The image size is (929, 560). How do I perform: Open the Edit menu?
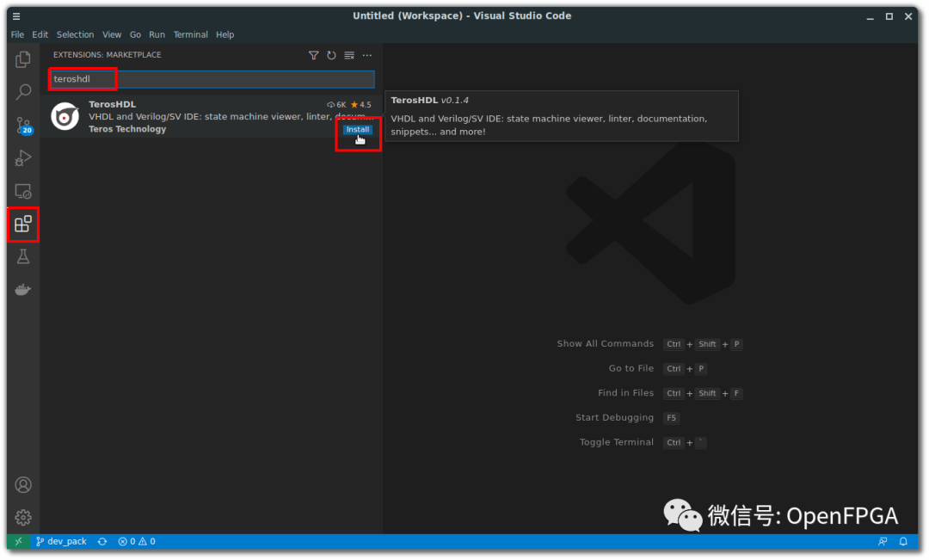40,35
